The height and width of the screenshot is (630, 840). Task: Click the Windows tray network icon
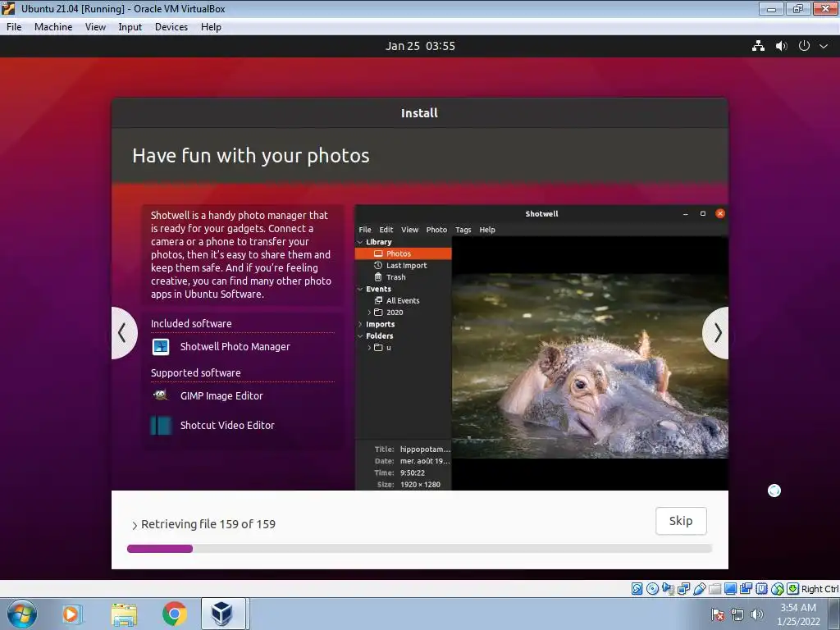click(x=737, y=614)
